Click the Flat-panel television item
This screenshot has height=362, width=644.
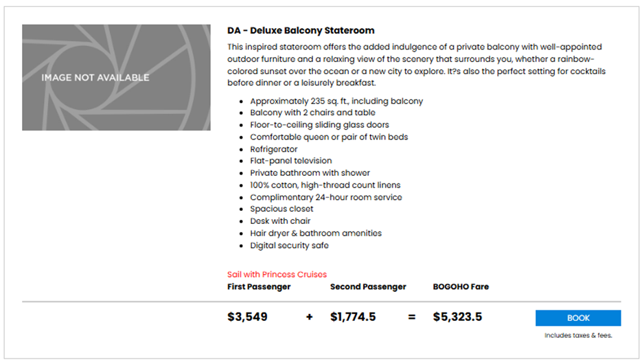coord(291,161)
